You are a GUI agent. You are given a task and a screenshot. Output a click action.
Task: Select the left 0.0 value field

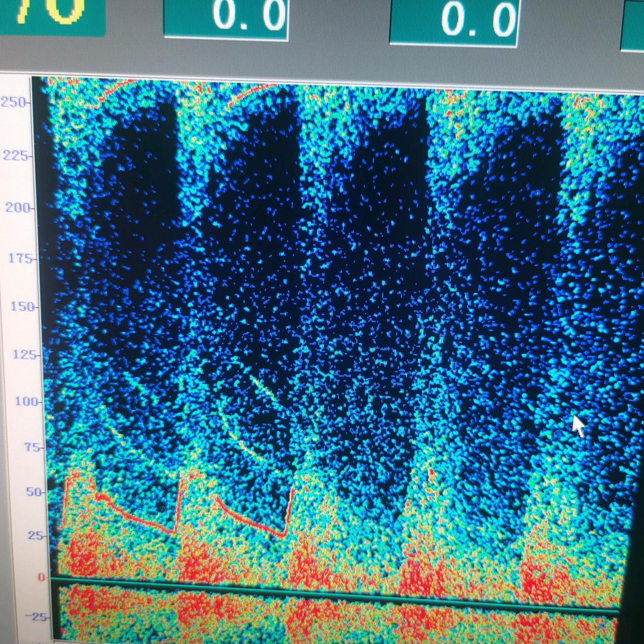(226, 18)
